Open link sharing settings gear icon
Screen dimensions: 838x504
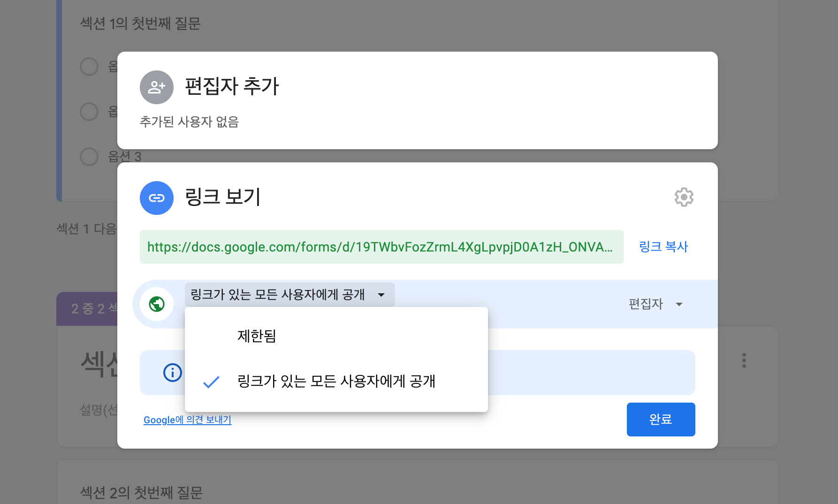pos(684,197)
